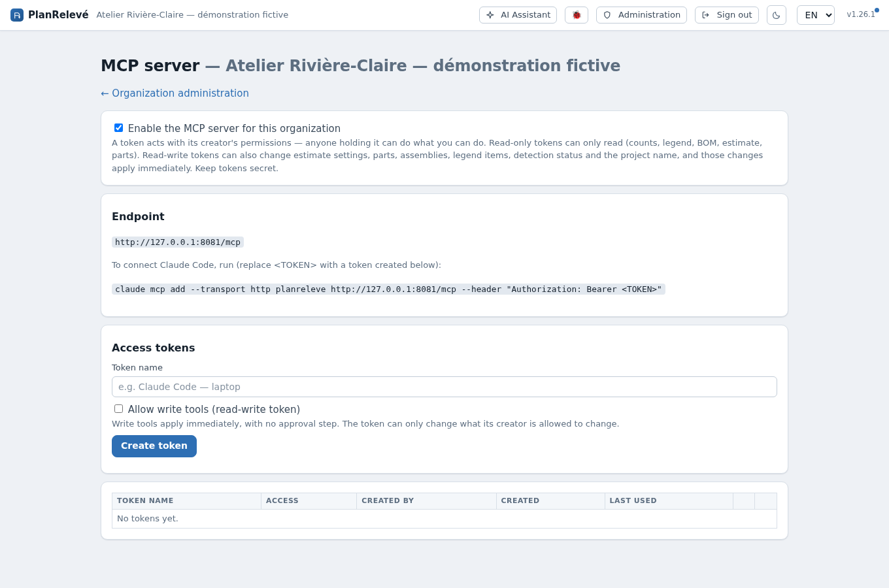
Task: Click the v1.26.1 version indicator
Action: 861,14
